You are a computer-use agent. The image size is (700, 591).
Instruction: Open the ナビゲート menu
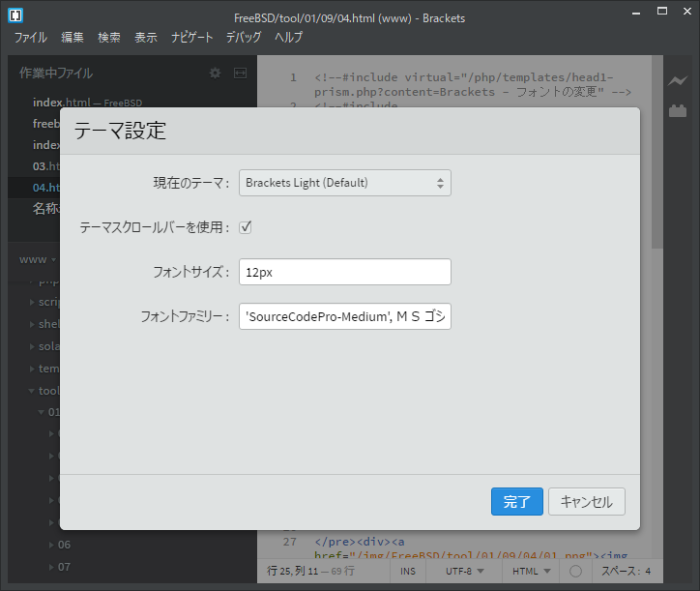point(192,37)
